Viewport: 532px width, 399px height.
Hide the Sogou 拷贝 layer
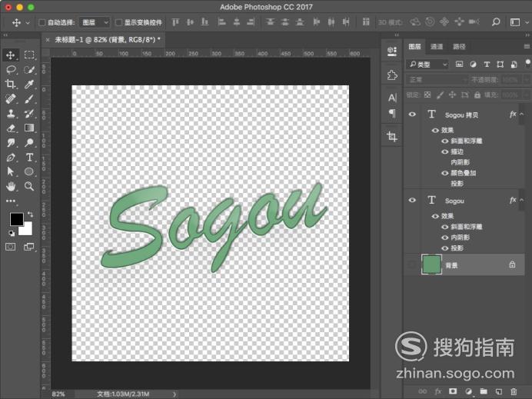point(412,115)
